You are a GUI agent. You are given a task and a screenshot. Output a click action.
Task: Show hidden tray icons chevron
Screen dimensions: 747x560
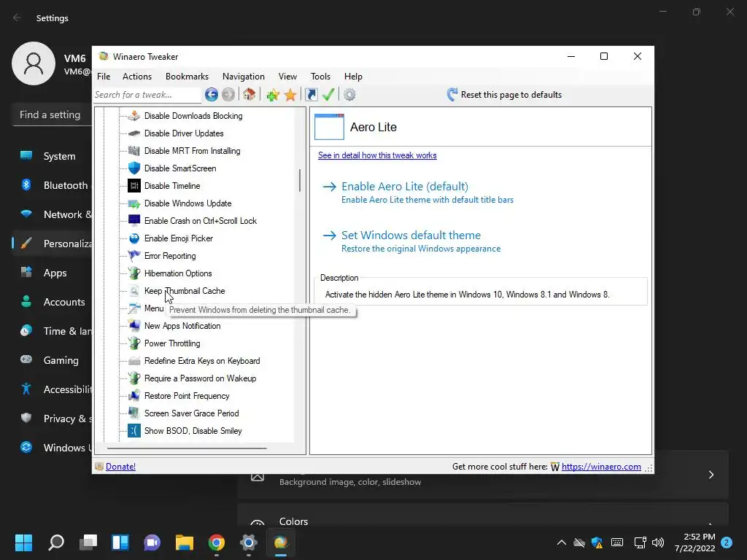[562, 542]
